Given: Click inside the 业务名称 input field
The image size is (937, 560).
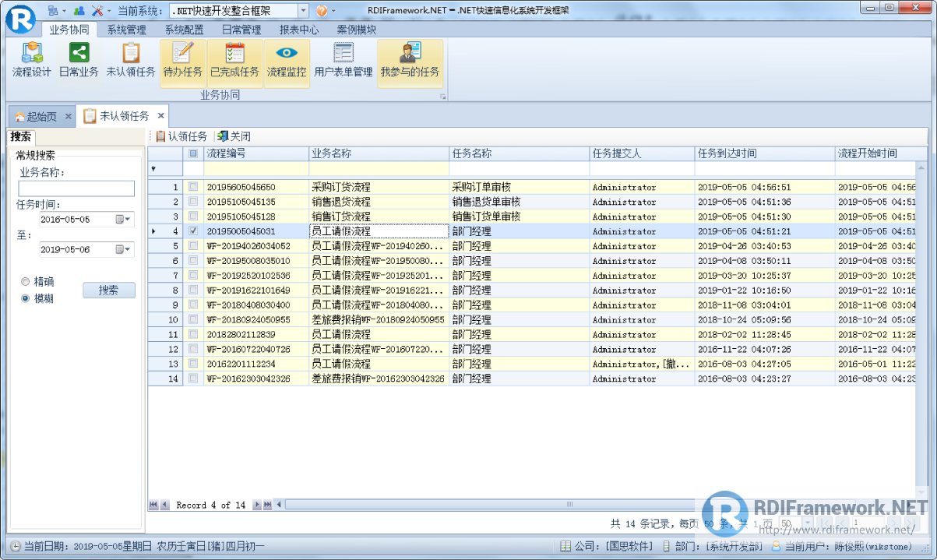Looking at the screenshot, I should click(x=76, y=188).
